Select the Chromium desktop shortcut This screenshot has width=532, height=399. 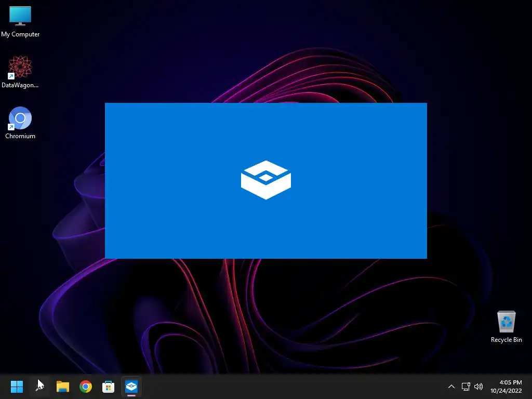(20, 123)
